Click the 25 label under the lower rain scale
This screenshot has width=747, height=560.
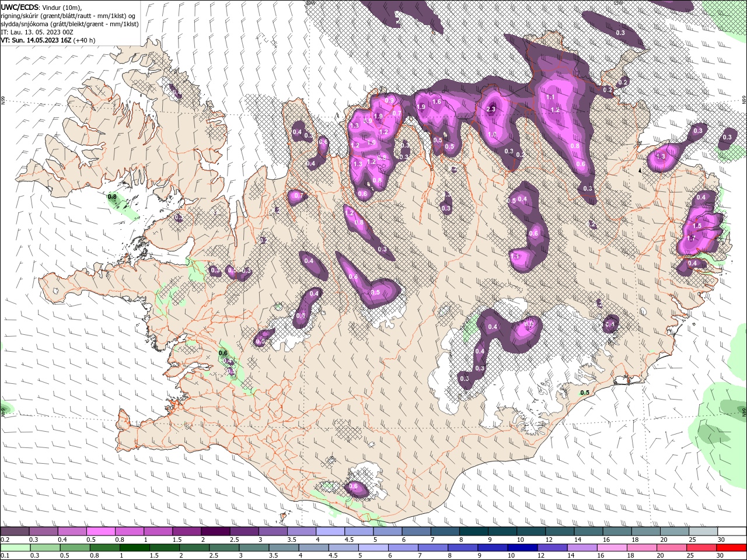click(x=692, y=556)
